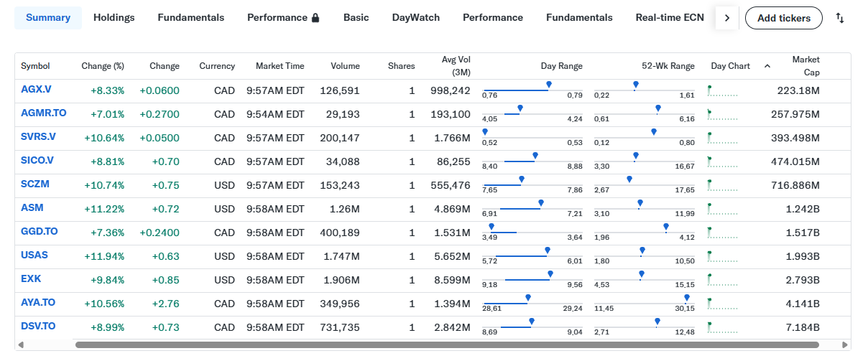The image size is (868, 361).
Task: Sort by the Volume column header
Action: (x=345, y=66)
